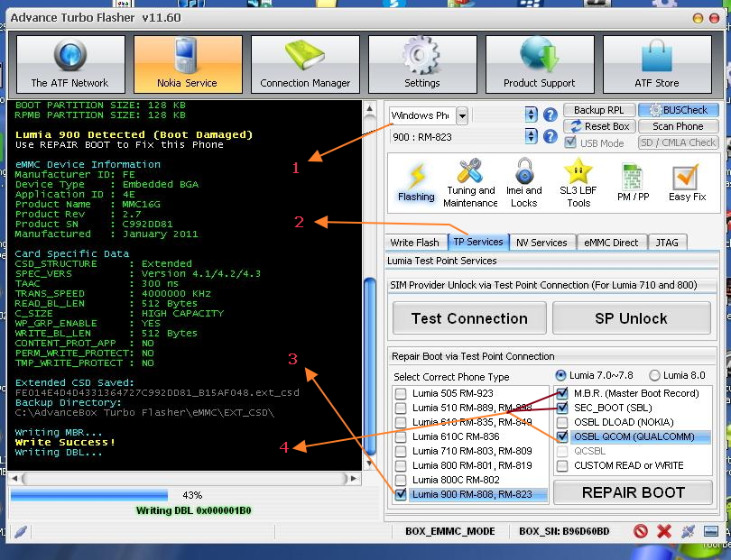
Task: Select Lumia 7.0~7.8 radio button
Action: 560,375
